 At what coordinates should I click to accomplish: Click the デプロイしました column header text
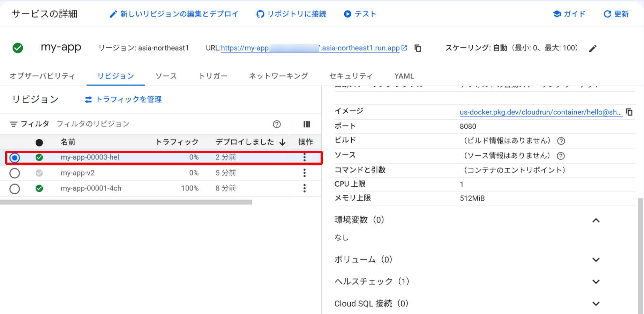pyautogui.click(x=245, y=142)
